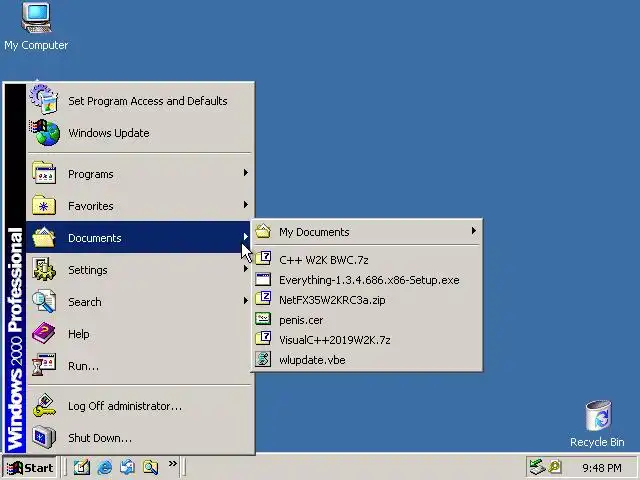Select the highlighted Documents entry
The height and width of the screenshot is (480, 640).
pos(139,237)
